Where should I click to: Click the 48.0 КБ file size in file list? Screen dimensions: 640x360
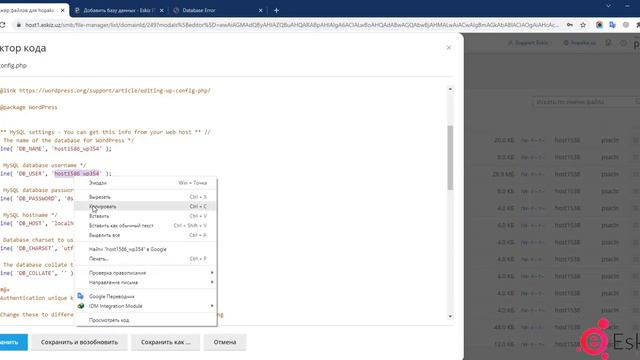[504, 327]
